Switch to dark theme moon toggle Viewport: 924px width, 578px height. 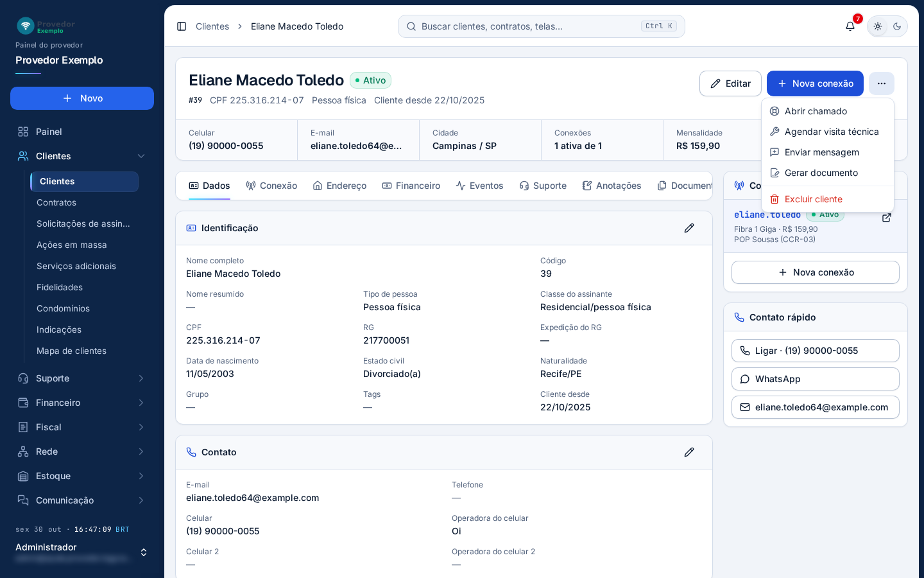(897, 26)
